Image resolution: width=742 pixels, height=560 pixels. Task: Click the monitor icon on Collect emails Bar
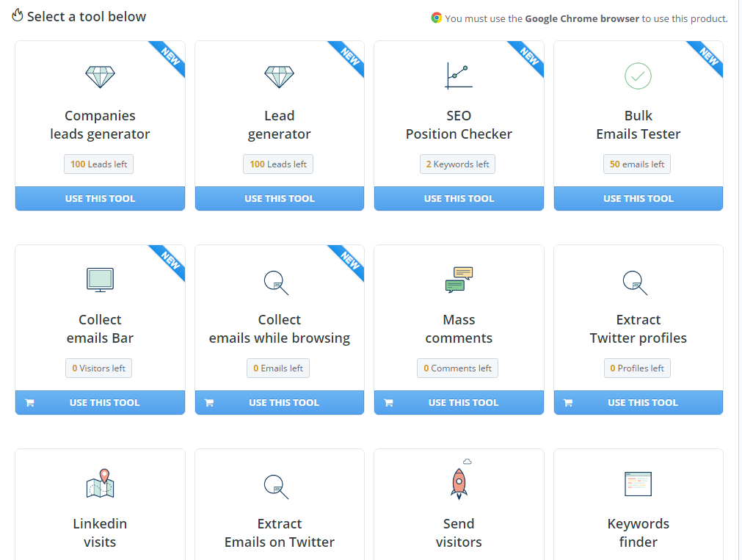(100, 280)
